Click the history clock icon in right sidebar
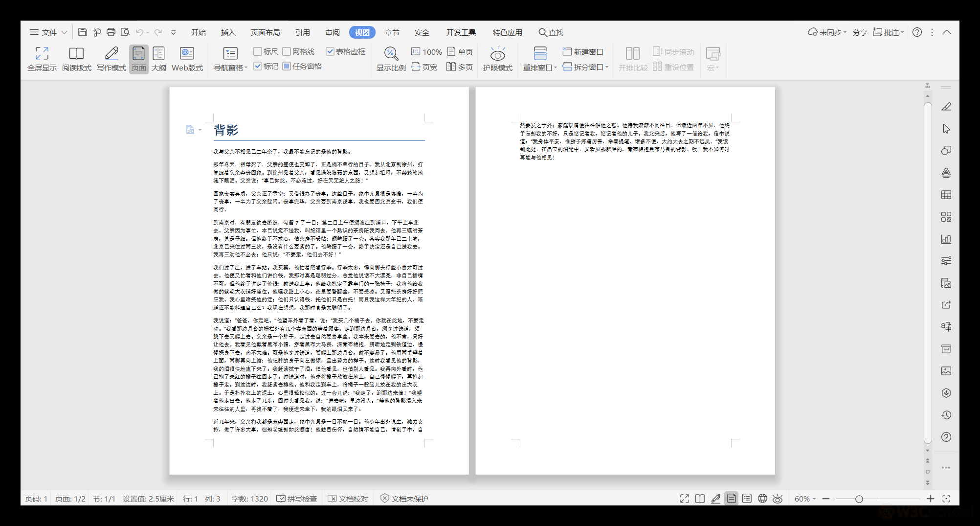The width and height of the screenshot is (980, 526). [x=946, y=415]
